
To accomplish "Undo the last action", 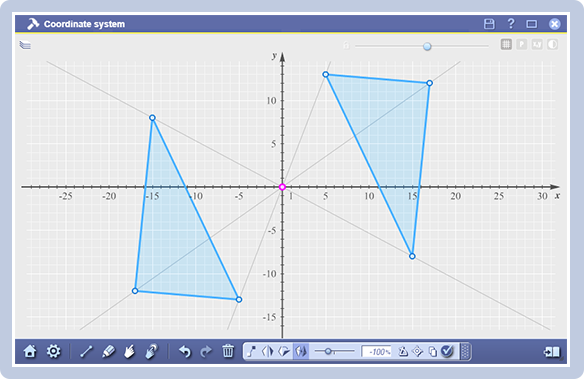I will point(185,351).
